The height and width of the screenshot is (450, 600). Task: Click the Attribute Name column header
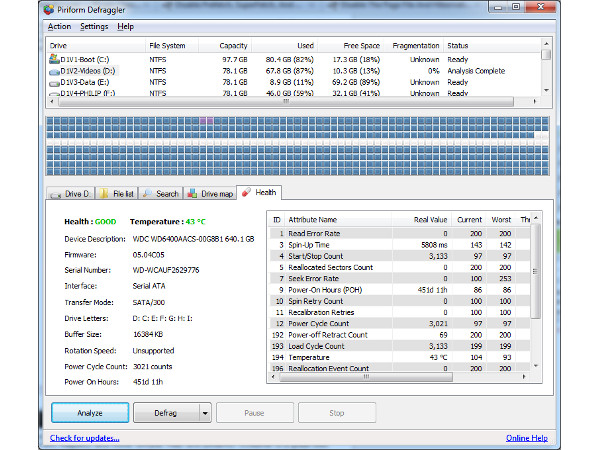coord(338,220)
